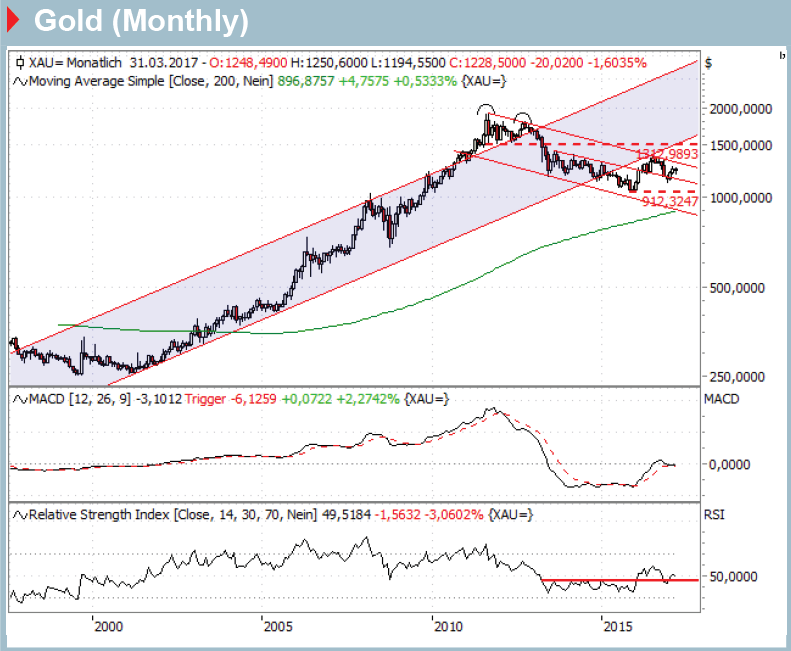
Task: Click the date 31.03.2017
Action: pyautogui.click(x=164, y=63)
